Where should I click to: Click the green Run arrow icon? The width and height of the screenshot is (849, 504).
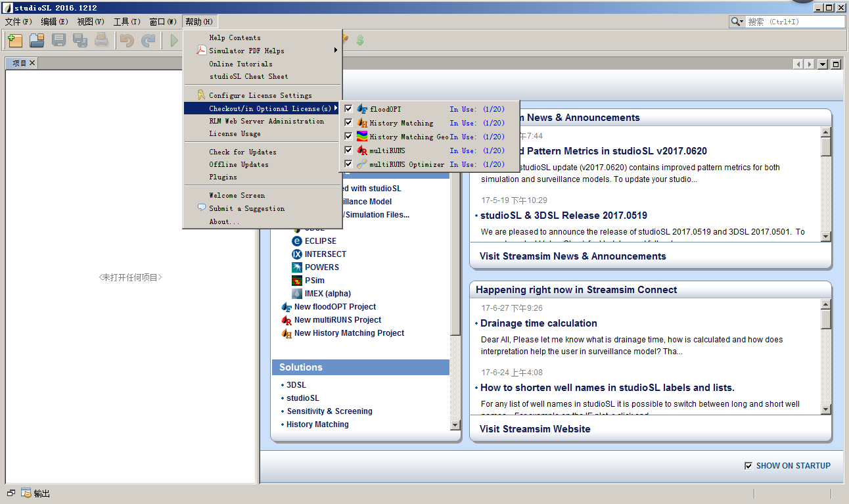point(174,40)
